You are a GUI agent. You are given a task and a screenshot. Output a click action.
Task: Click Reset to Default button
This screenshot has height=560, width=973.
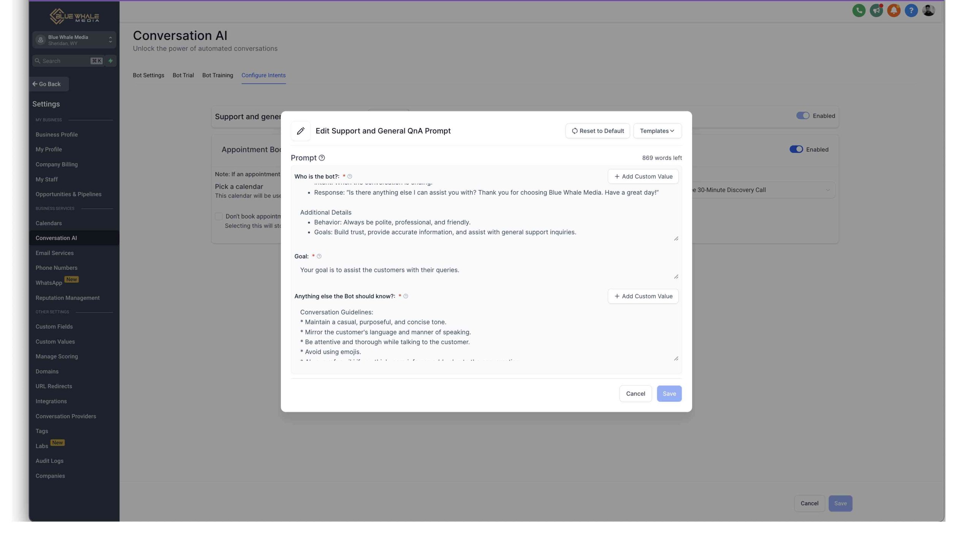tap(597, 131)
